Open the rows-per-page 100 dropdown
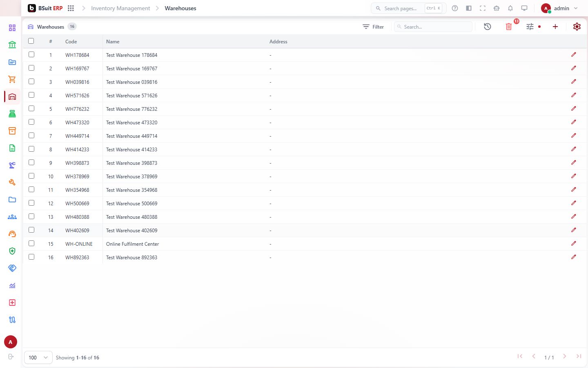588x368 pixels. 38,357
